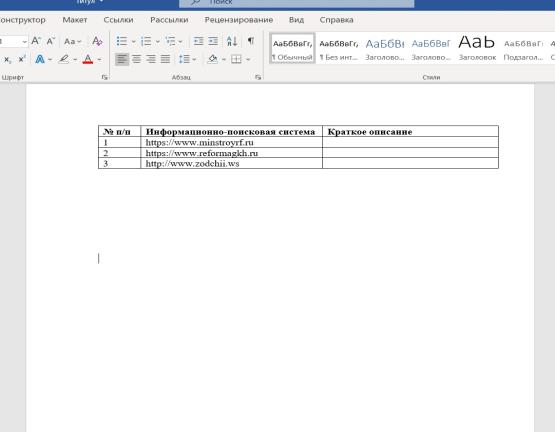Image resolution: width=555 pixels, height=432 pixels.
Task: Open line spacing options
Action: pos(184,59)
